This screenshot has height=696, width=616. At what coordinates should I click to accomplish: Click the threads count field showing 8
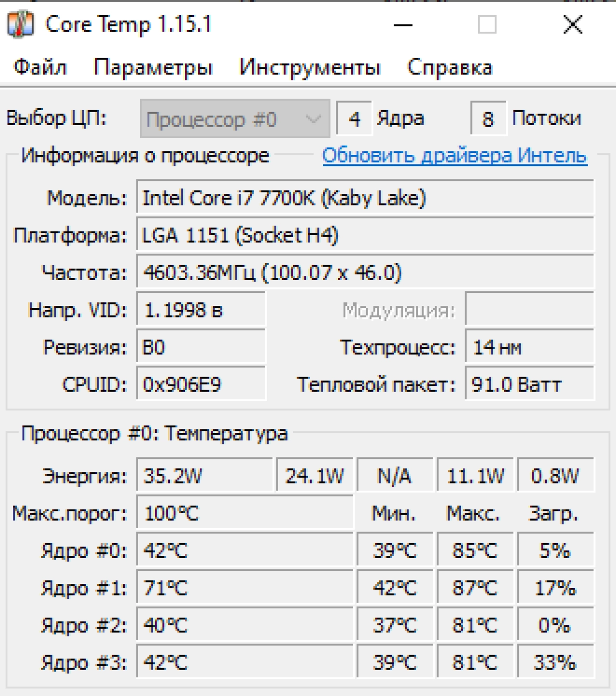(488, 118)
